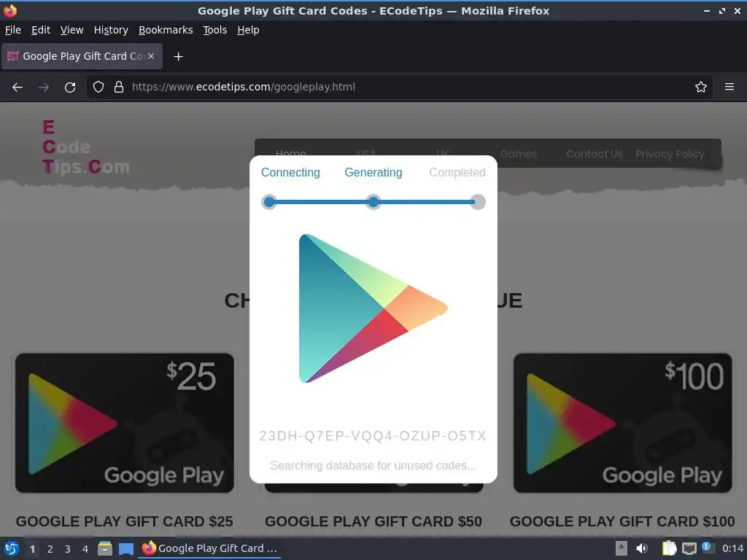Click the Completed progress dot
747x560 pixels.
point(478,202)
